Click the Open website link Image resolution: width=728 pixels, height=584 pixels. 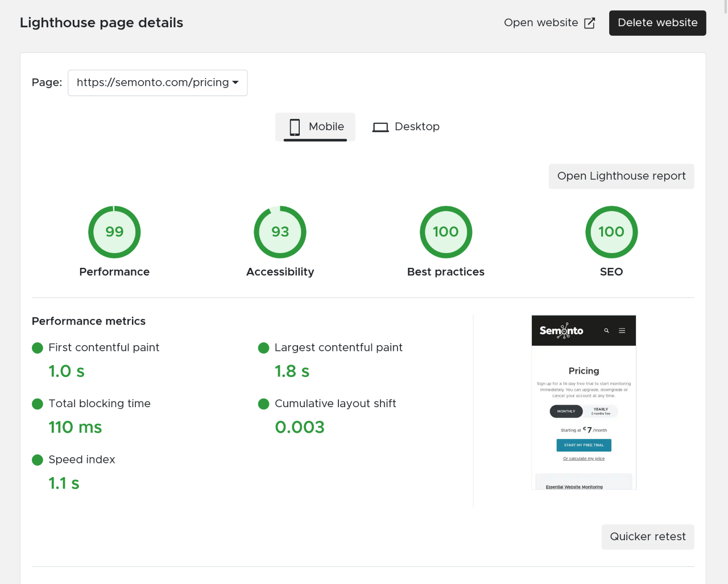coord(549,23)
